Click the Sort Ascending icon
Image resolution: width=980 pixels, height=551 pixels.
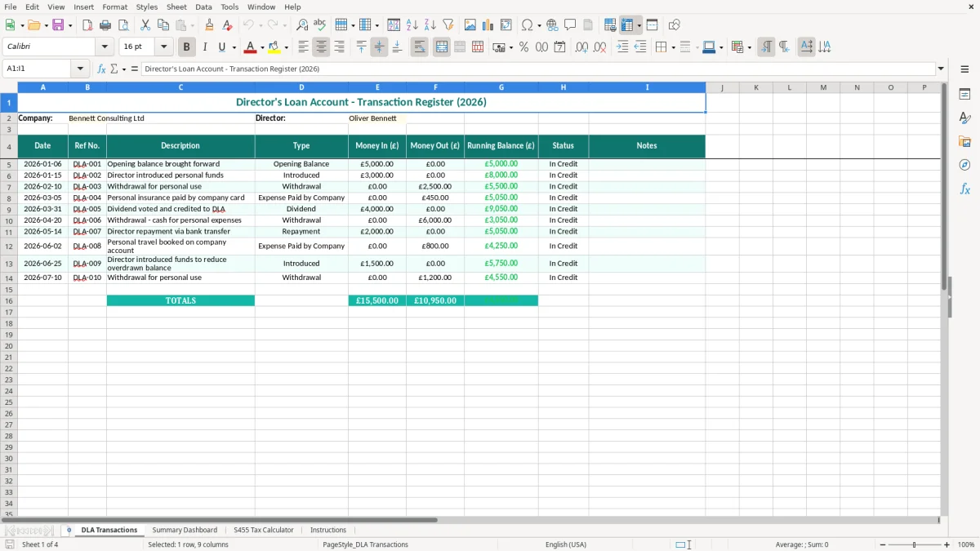click(412, 25)
